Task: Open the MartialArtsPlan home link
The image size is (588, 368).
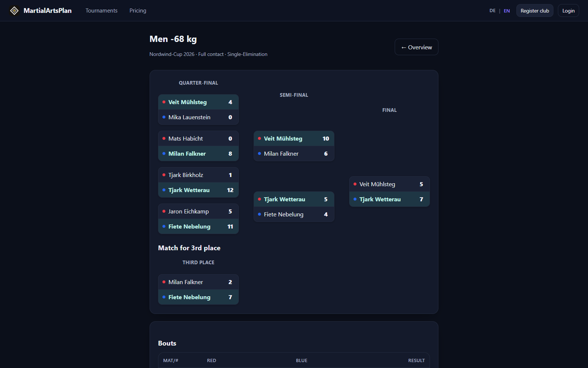Action: pyautogui.click(x=40, y=11)
